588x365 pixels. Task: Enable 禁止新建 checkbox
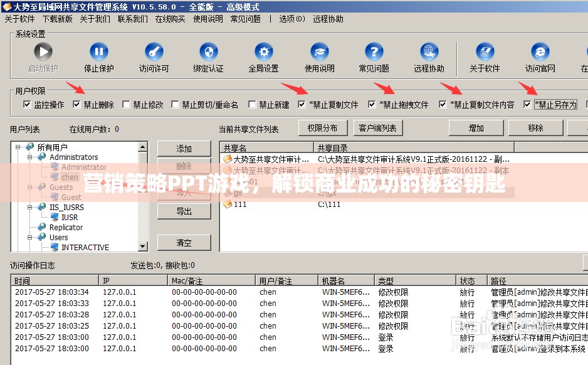252,104
